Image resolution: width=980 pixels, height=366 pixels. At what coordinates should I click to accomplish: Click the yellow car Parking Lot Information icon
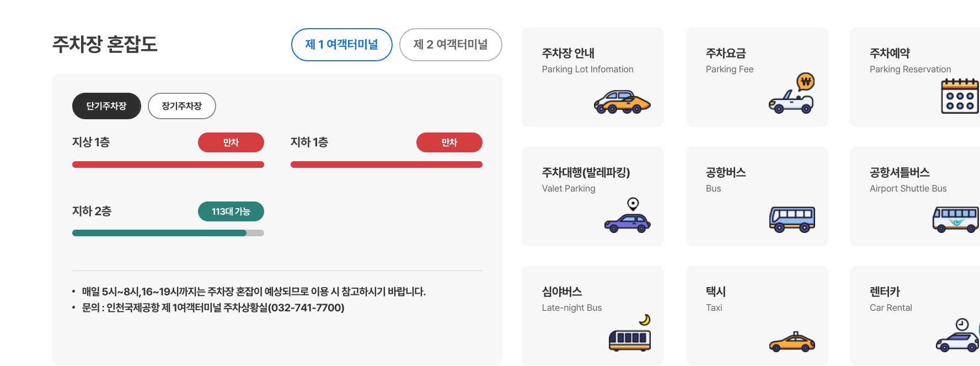622,102
